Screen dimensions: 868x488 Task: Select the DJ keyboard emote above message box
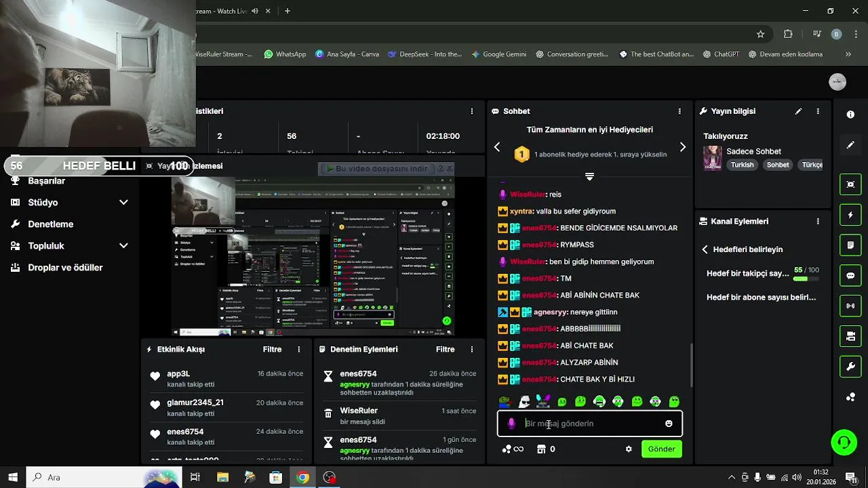pos(543,401)
